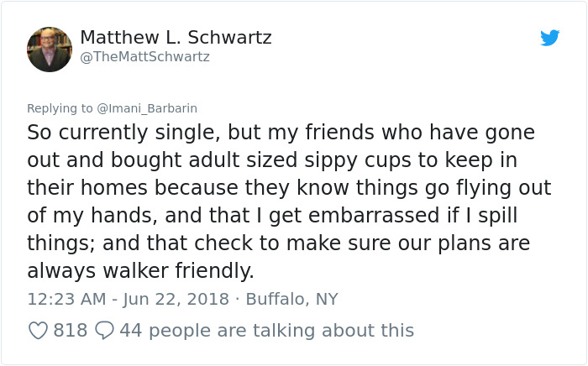Open Matthew L. Schwartz's profile photo
The width and height of the screenshot is (588, 366).
tap(50, 50)
